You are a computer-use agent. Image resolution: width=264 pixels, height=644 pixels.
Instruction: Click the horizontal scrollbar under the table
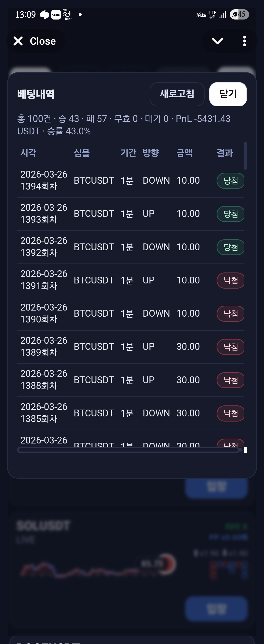coord(128,450)
